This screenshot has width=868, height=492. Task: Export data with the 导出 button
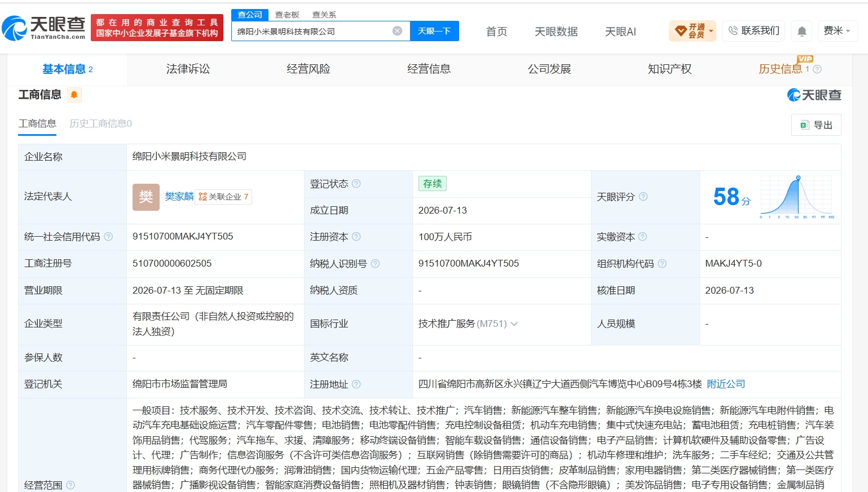pos(816,125)
